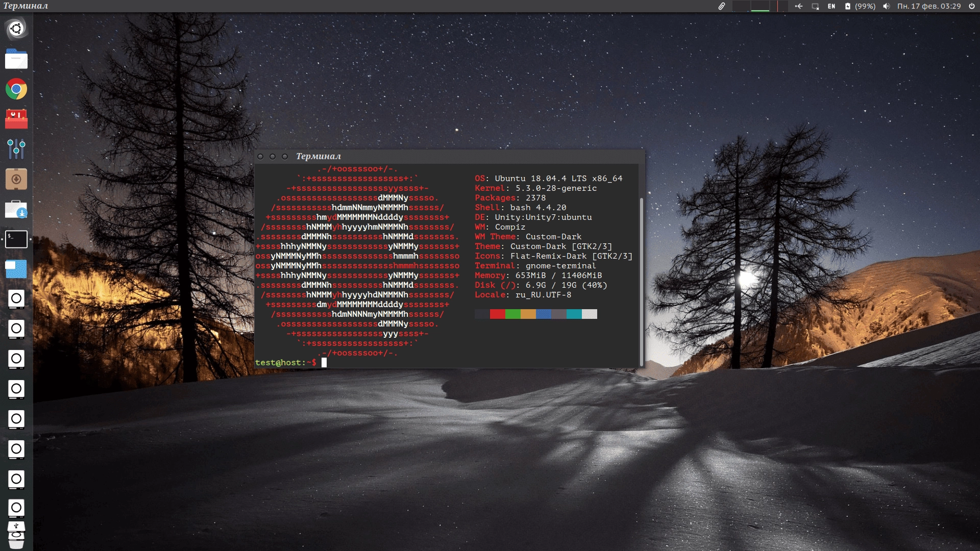Open the system load indicator graphs
980x551 pixels.
[x=759, y=6]
